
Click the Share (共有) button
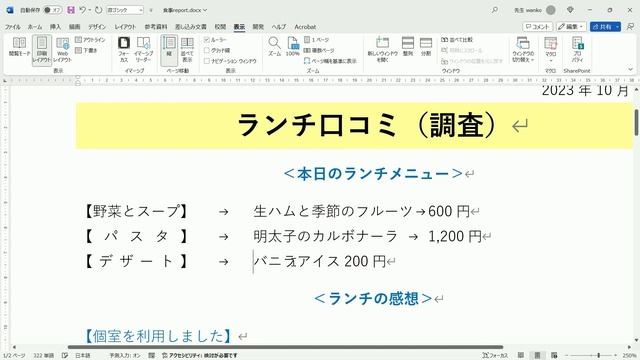pyautogui.click(x=602, y=27)
